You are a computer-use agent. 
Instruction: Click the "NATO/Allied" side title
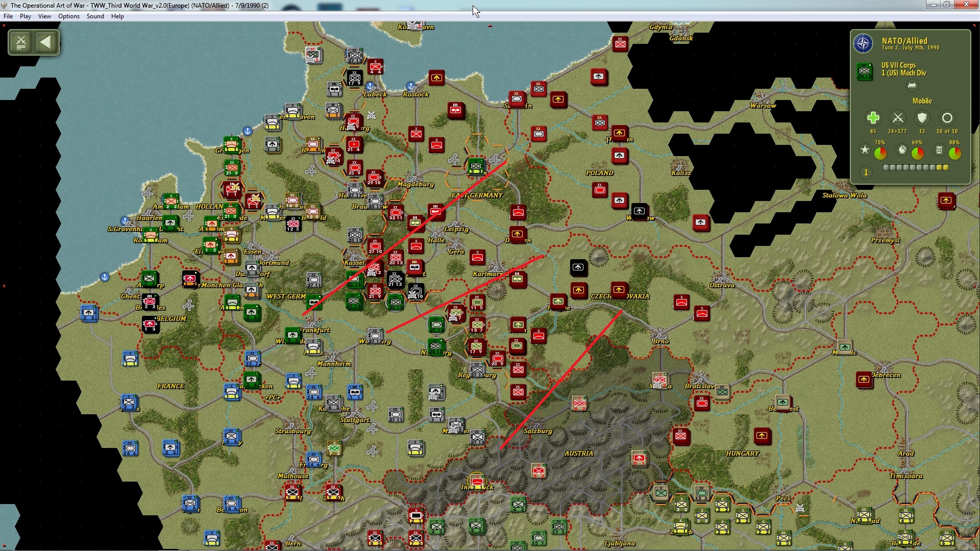(904, 41)
